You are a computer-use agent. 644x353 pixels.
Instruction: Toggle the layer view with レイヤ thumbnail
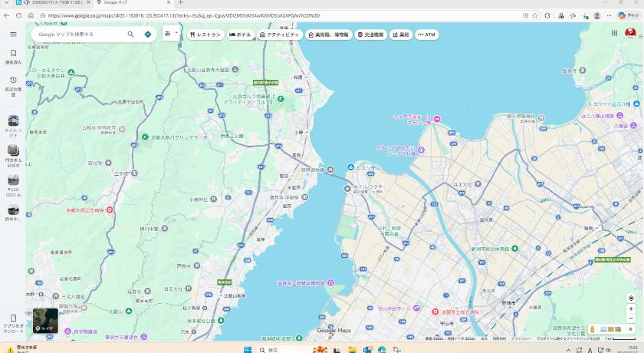(x=45, y=321)
